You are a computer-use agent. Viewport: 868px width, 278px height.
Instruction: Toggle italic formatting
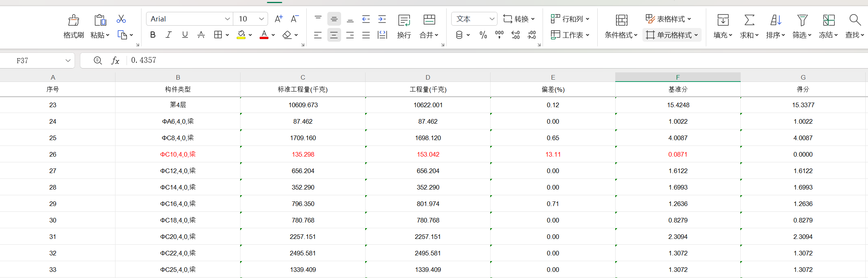point(169,35)
